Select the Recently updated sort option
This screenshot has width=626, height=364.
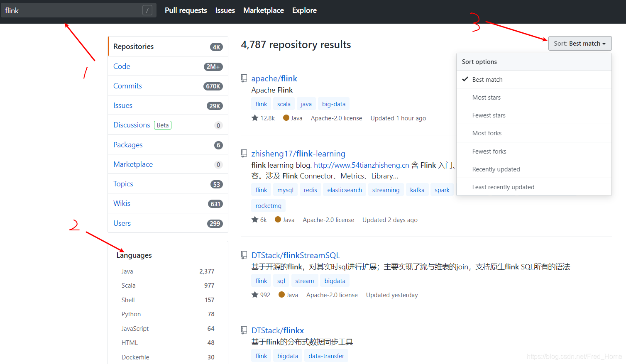[496, 169]
